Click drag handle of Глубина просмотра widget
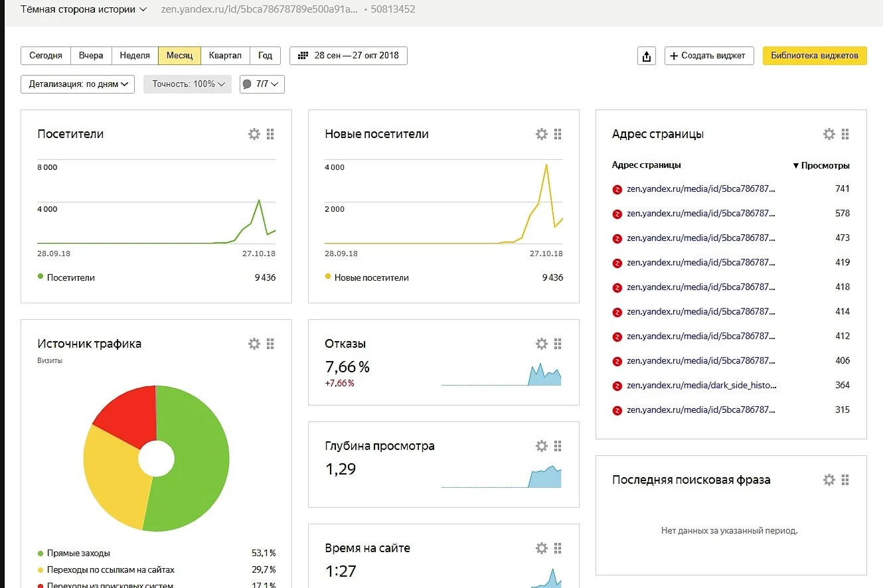This screenshot has width=883, height=588. point(558,446)
